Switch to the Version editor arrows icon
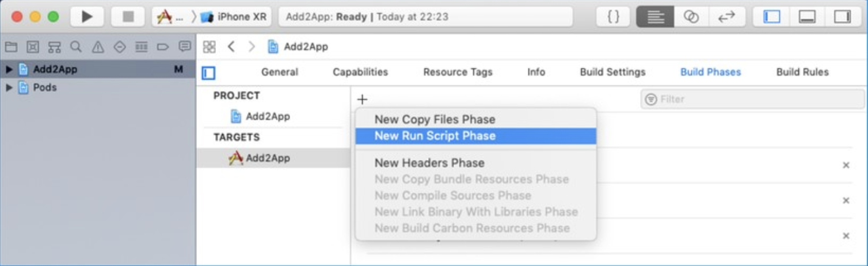The height and width of the screenshot is (266, 868). click(x=726, y=17)
